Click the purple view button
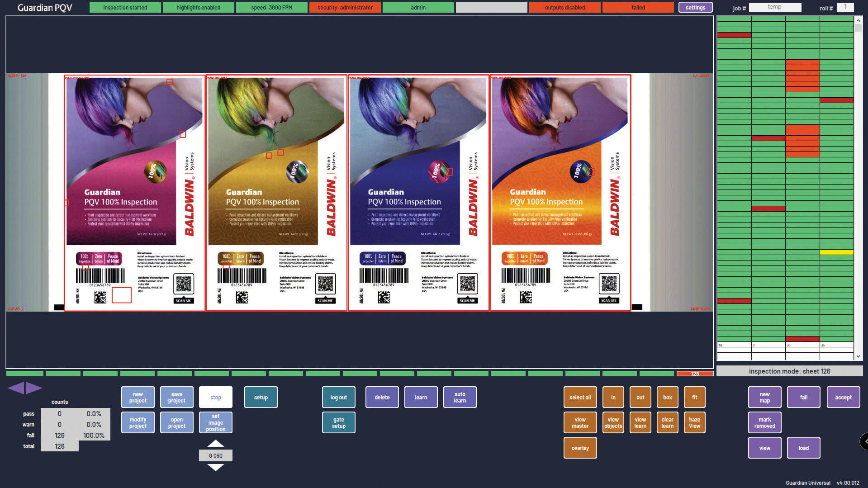Screen dimensions: 868x488 [765, 448]
